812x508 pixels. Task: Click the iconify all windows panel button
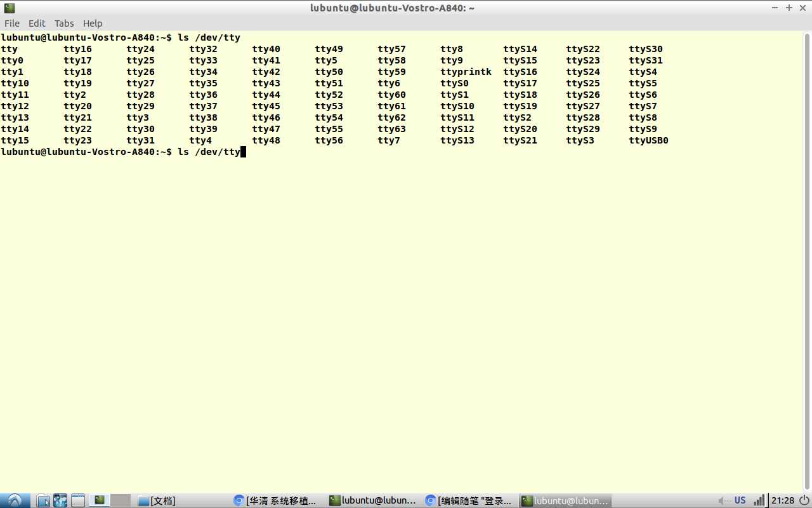tap(78, 500)
